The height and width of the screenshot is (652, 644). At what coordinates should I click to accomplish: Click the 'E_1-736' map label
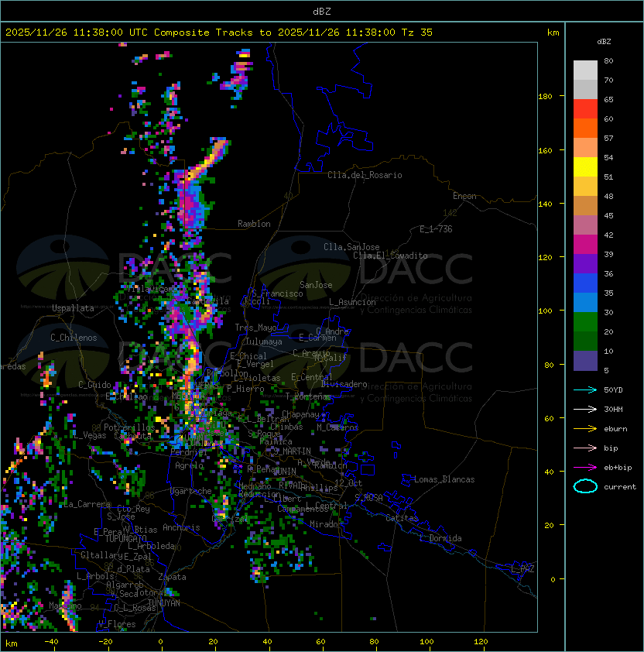[x=436, y=229]
